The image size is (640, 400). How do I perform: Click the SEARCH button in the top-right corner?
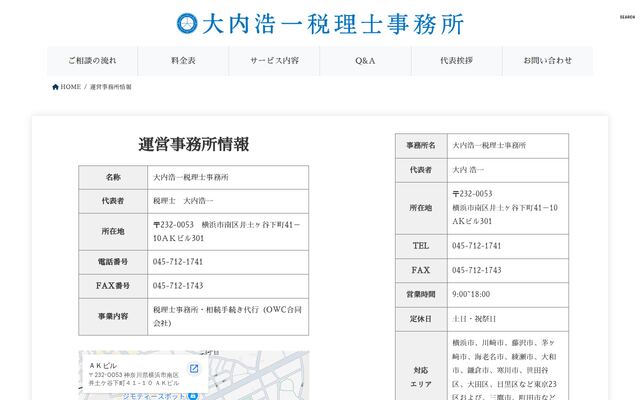[627, 17]
